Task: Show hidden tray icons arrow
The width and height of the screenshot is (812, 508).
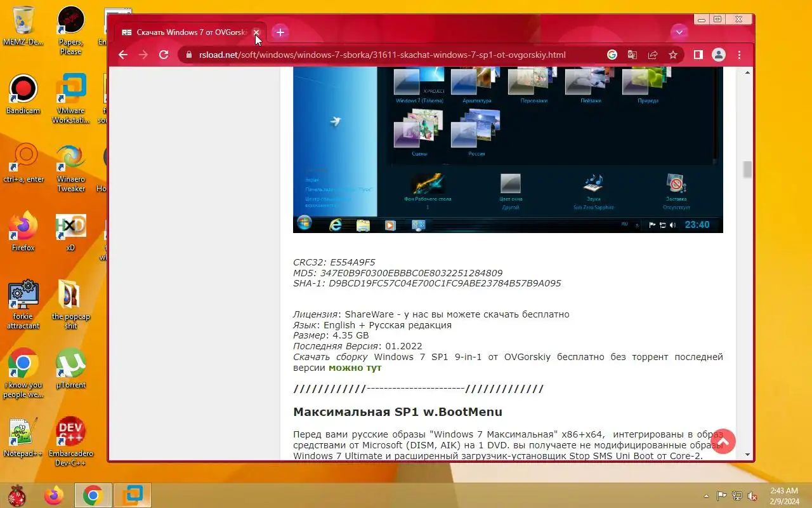Action: [706, 496]
